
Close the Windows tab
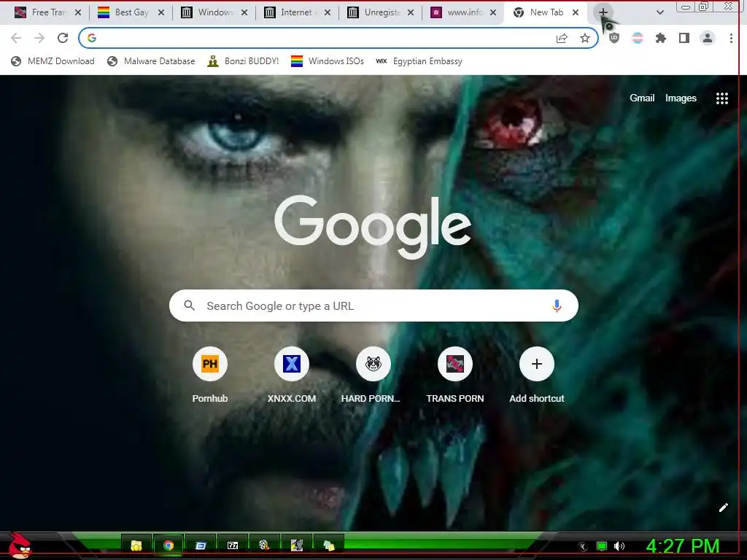(244, 12)
